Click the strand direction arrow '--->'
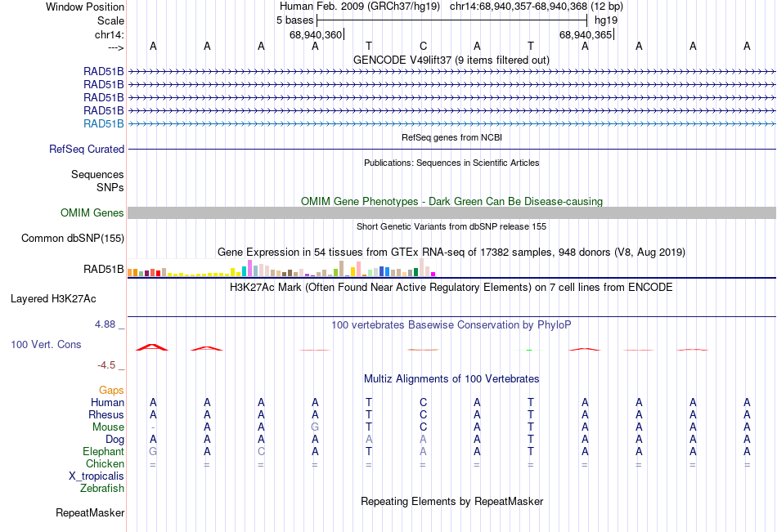Viewport: 777px width, 532px height. click(115, 48)
